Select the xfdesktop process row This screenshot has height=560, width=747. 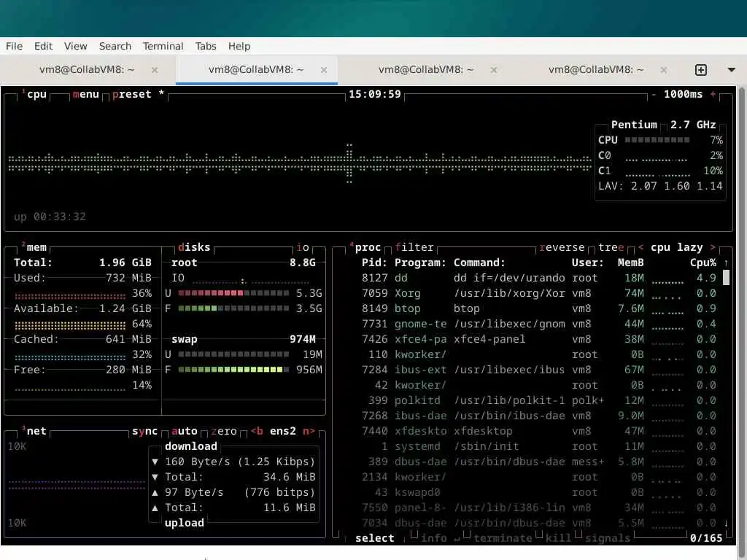click(x=538, y=431)
